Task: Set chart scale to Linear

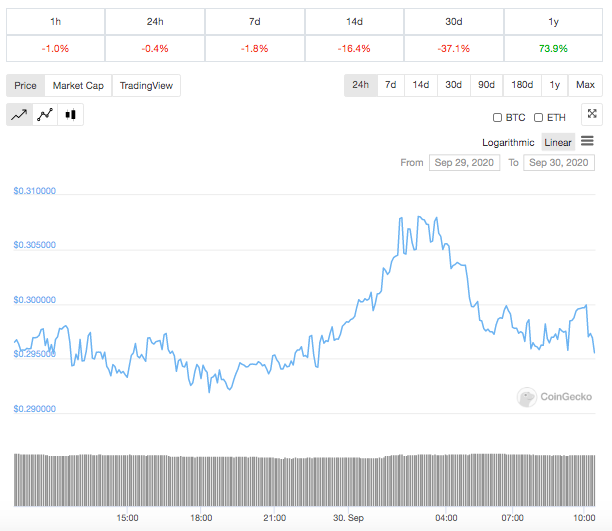Action: coord(558,142)
